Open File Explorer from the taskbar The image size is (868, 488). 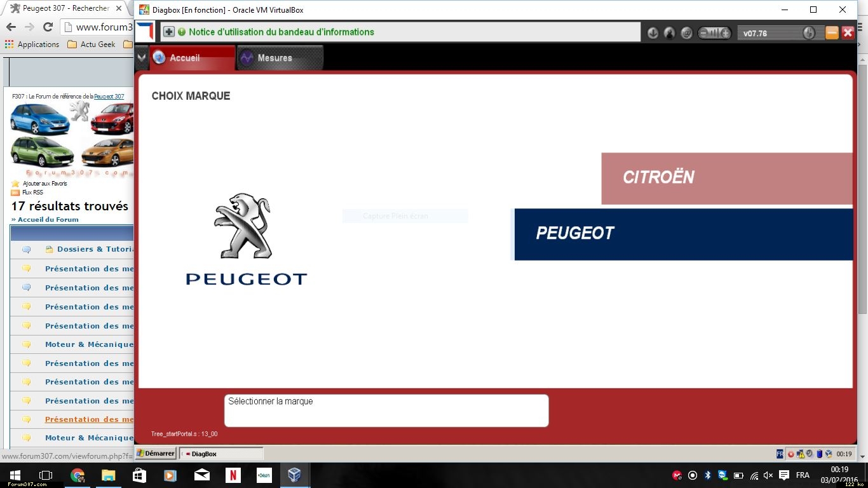109,475
